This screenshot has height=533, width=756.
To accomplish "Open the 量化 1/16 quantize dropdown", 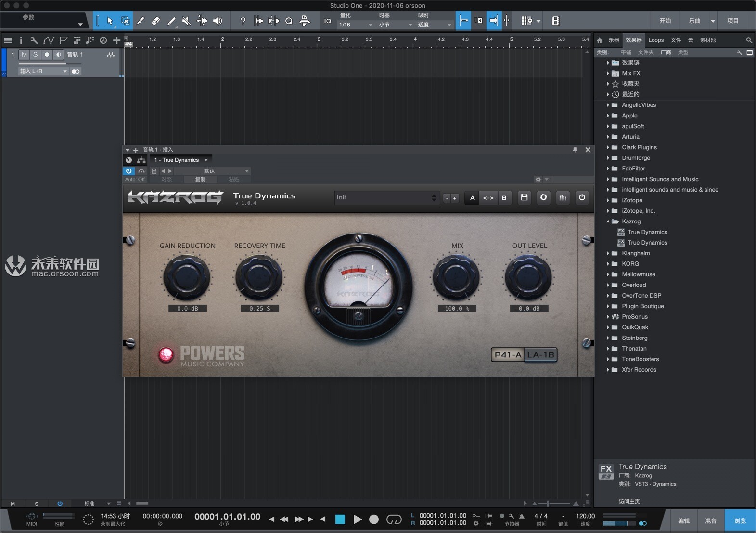I will coord(356,25).
